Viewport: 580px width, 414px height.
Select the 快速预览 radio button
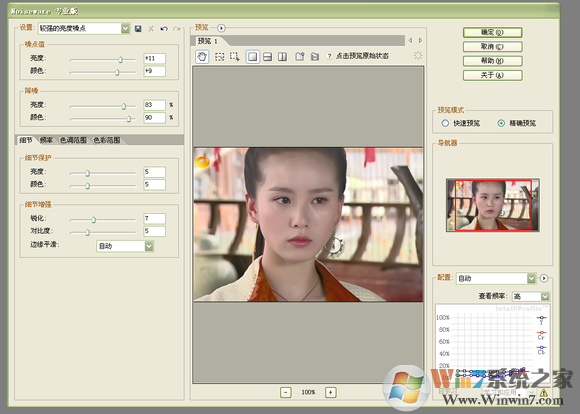(445, 123)
